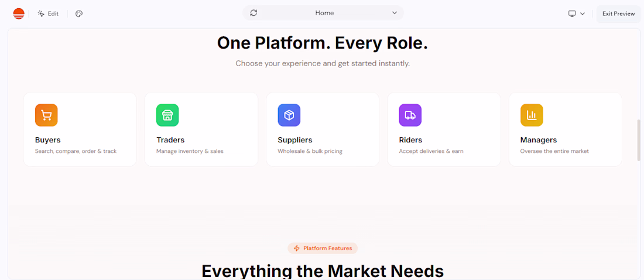The width and height of the screenshot is (644, 280).
Task: Click the vertical page scrollbar thumb
Action: click(x=639, y=140)
